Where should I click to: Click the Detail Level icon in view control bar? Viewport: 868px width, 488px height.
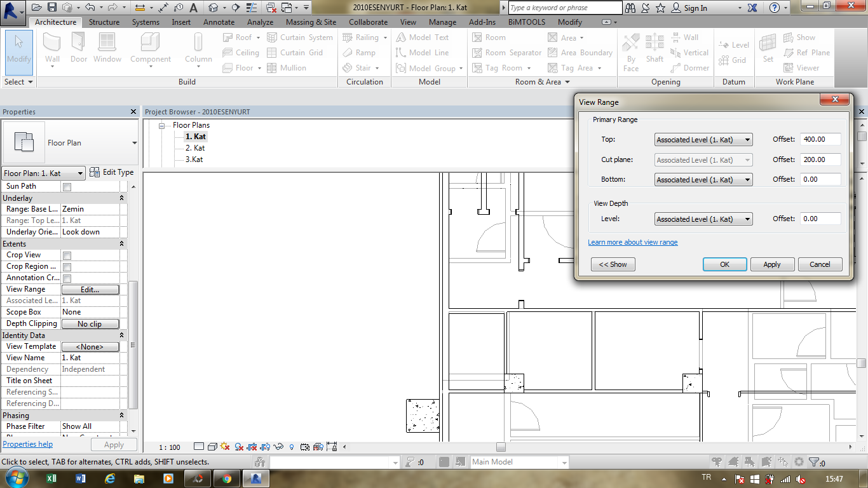[199, 447]
